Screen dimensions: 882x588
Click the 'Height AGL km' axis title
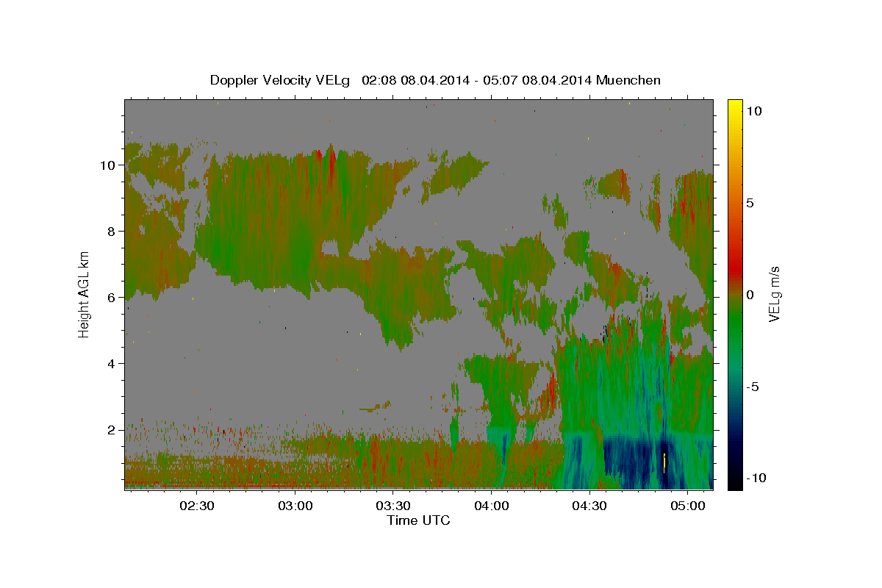[84, 294]
